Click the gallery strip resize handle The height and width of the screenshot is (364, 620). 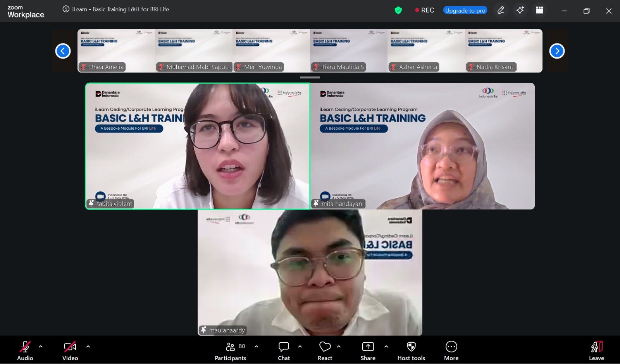(310, 77)
